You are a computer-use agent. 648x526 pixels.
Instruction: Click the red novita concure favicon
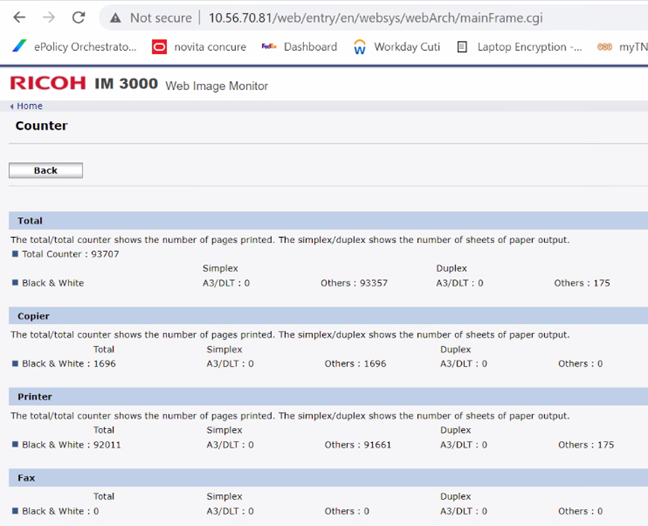pos(159,47)
